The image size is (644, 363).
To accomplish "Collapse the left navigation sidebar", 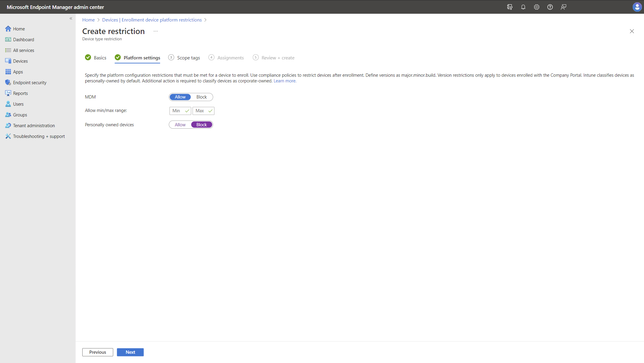I will click(71, 19).
